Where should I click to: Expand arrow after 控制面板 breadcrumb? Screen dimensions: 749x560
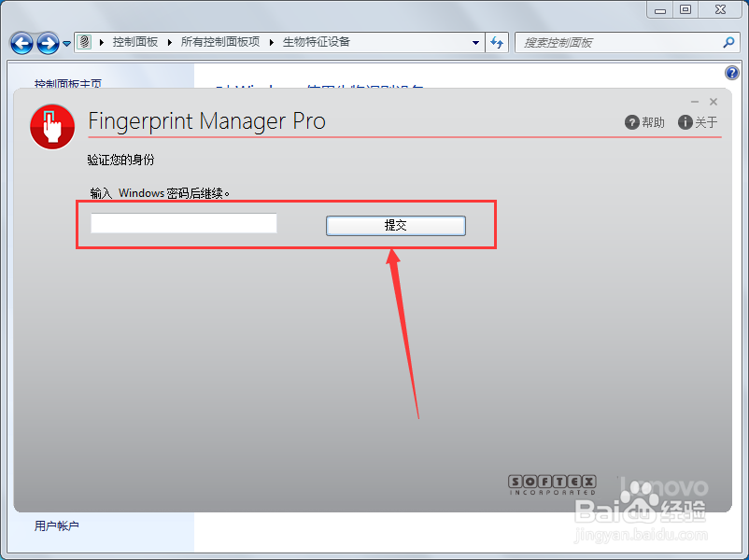click(x=170, y=43)
